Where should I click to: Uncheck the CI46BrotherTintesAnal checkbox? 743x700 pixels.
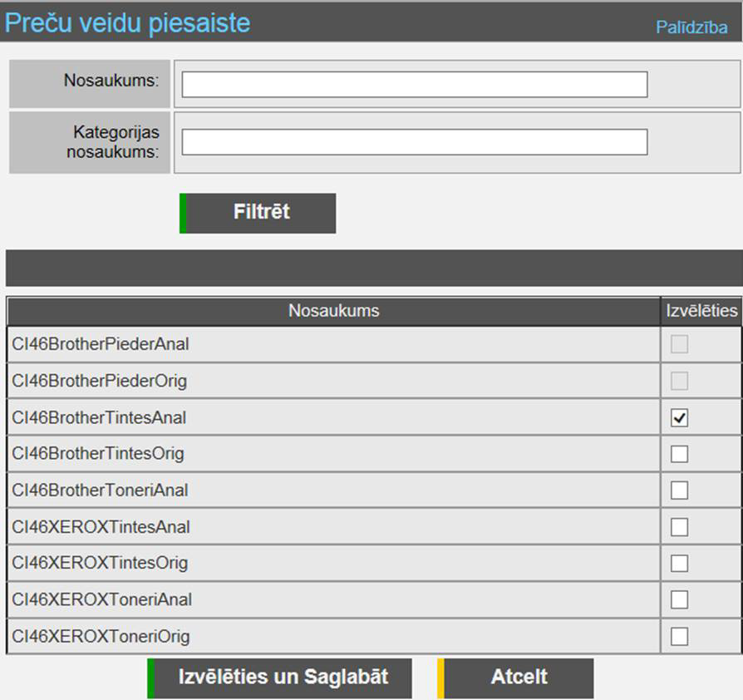coord(679,418)
